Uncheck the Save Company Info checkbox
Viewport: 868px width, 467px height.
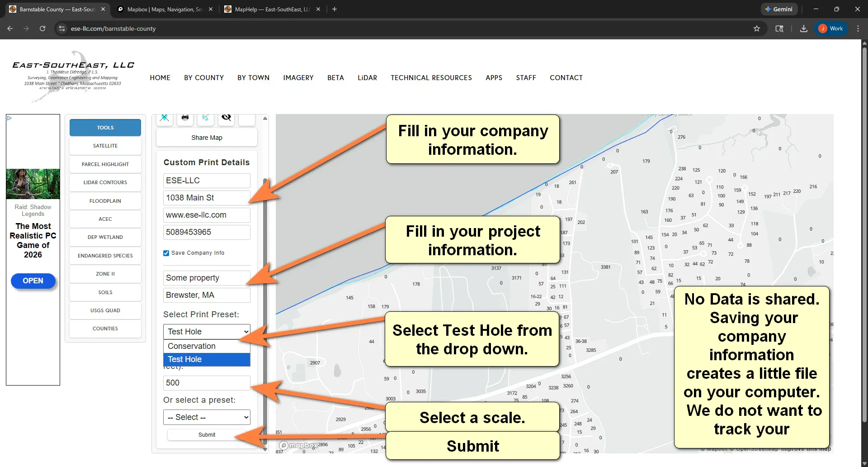(166, 253)
